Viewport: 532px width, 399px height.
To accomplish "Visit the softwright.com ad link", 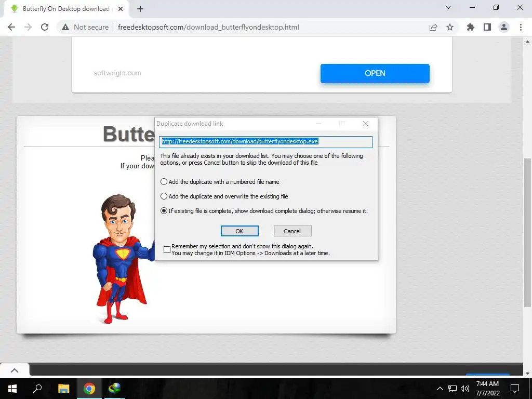I will [117, 73].
